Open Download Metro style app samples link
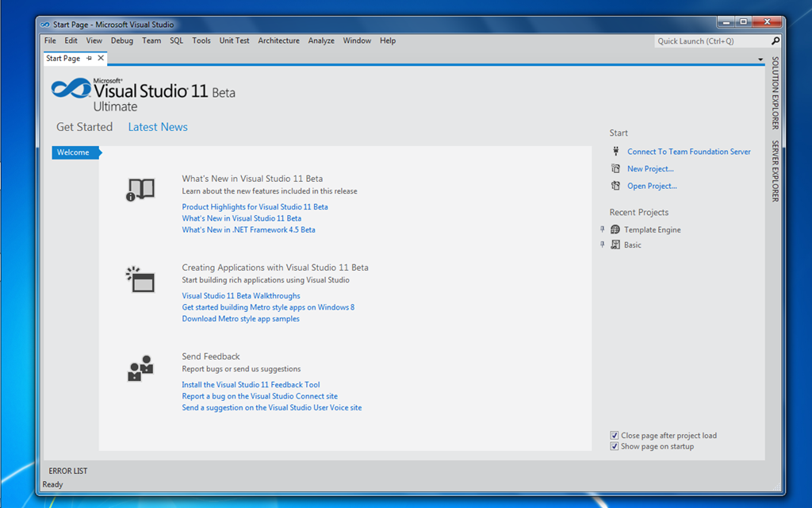The height and width of the screenshot is (508, 812). 241,319
